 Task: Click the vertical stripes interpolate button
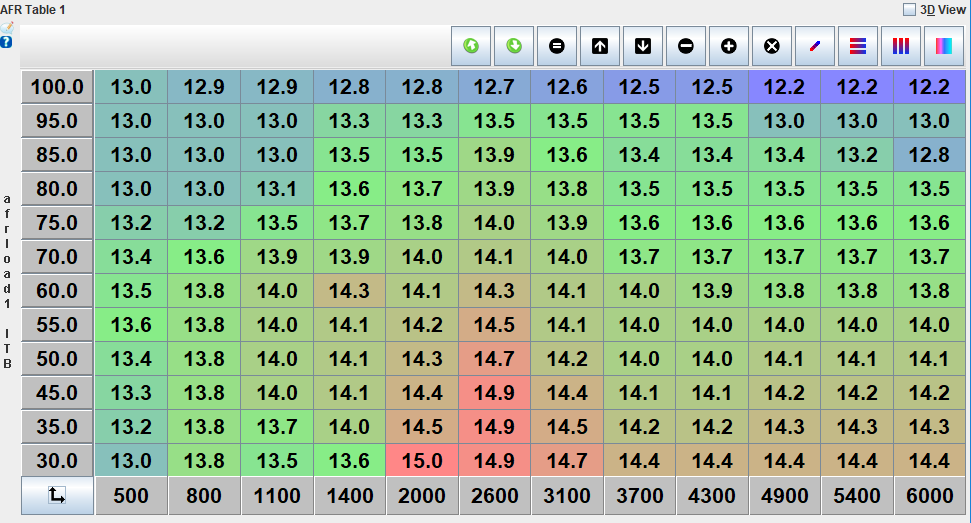tap(900, 46)
